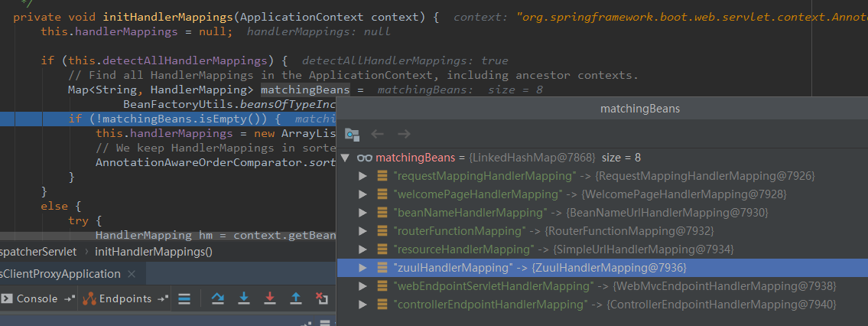Collapse the matchingBeans root node
The width and height of the screenshot is (868, 326).
point(346,158)
